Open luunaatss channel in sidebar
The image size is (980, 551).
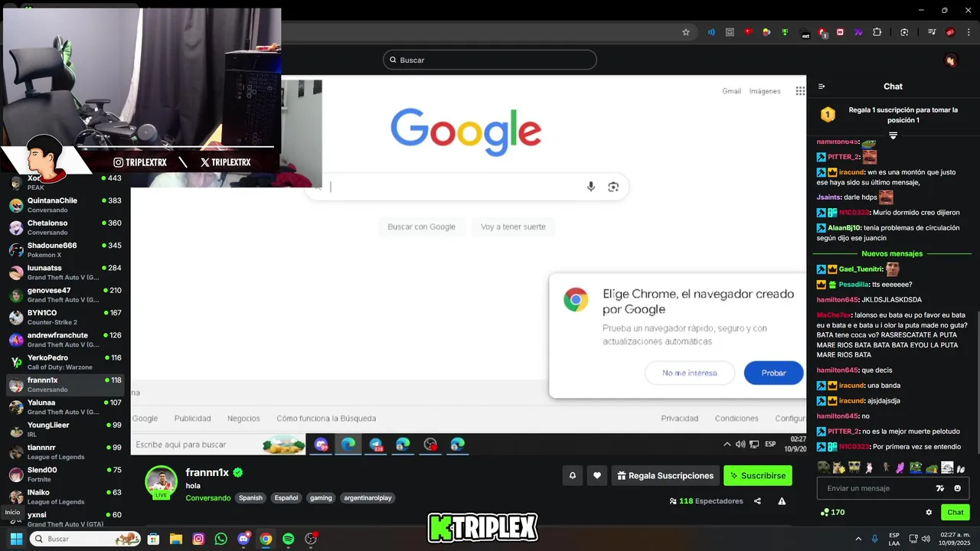[65, 272]
